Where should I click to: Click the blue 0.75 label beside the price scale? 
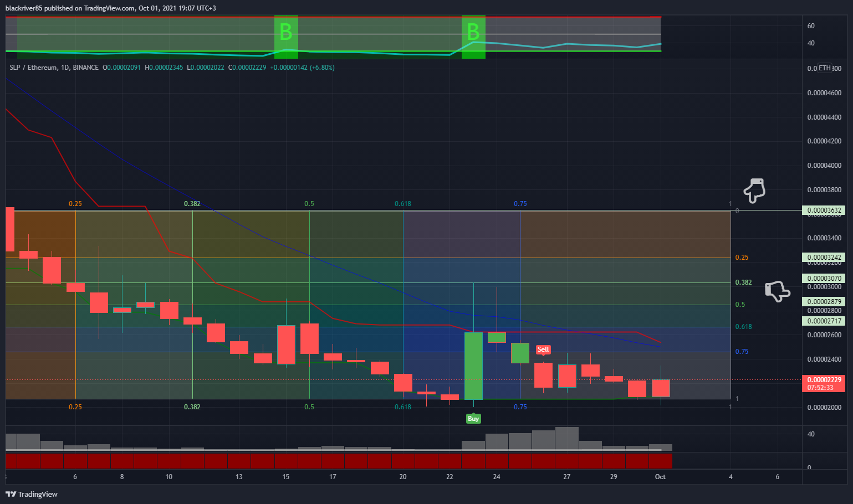(742, 352)
